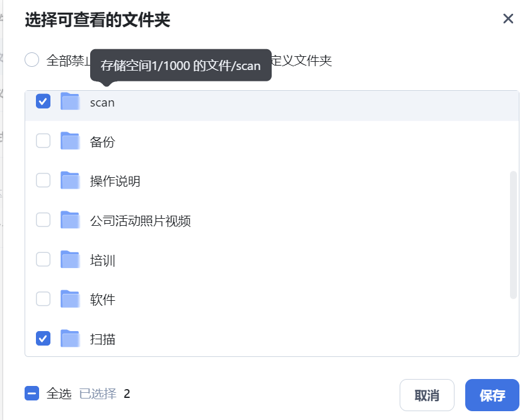Toggle the 全选 select-all checkbox
The width and height of the screenshot is (527, 420).
32,394
